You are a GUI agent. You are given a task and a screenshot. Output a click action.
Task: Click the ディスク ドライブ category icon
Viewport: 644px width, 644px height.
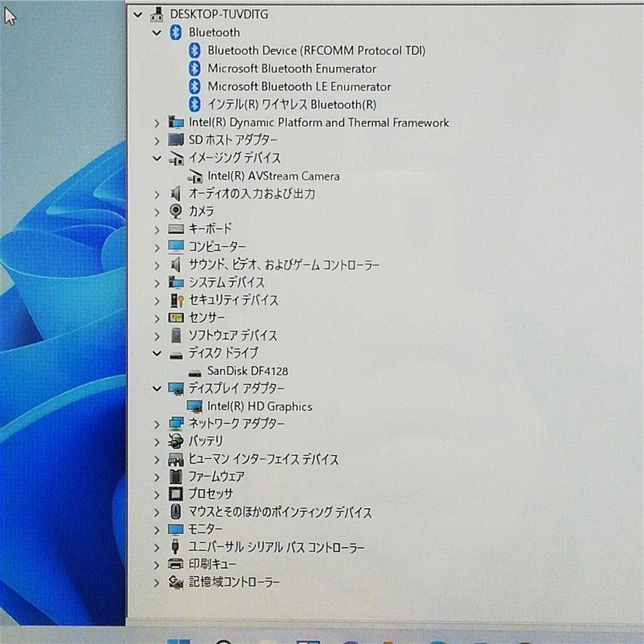[176, 355]
